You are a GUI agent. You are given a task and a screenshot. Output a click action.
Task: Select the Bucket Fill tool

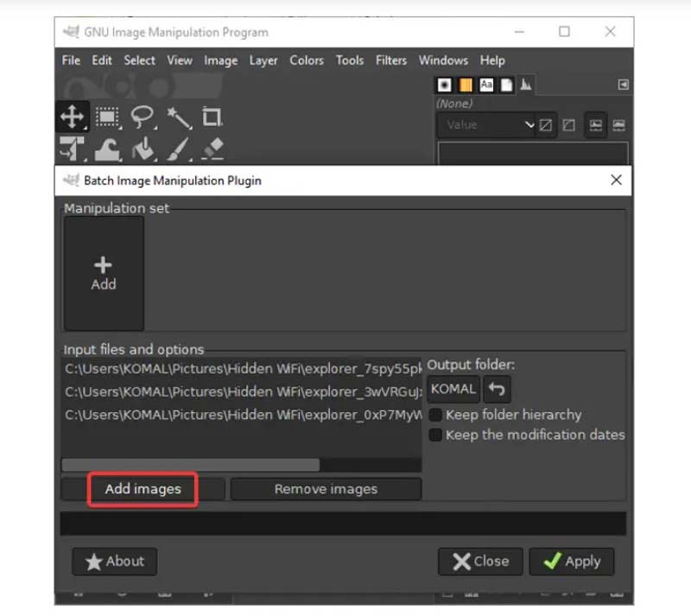click(x=143, y=149)
